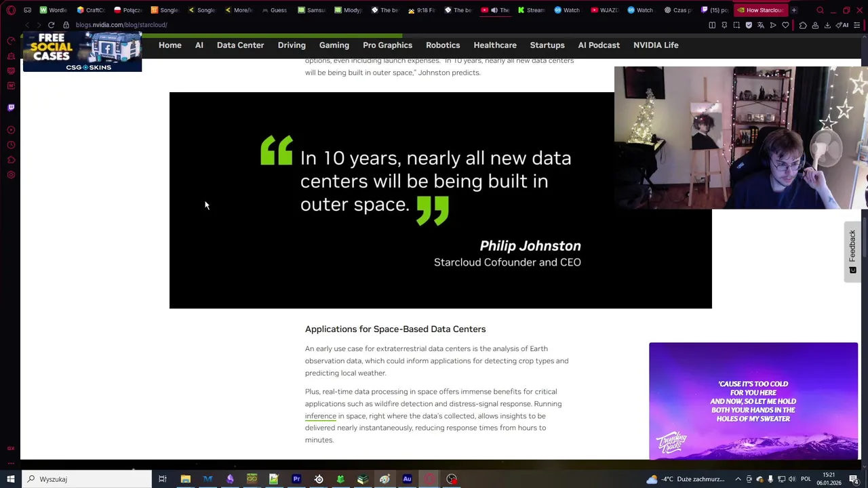Open the Home menu item
This screenshot has width=868, height=488.
pyautogui.click(x=170, y=45)
